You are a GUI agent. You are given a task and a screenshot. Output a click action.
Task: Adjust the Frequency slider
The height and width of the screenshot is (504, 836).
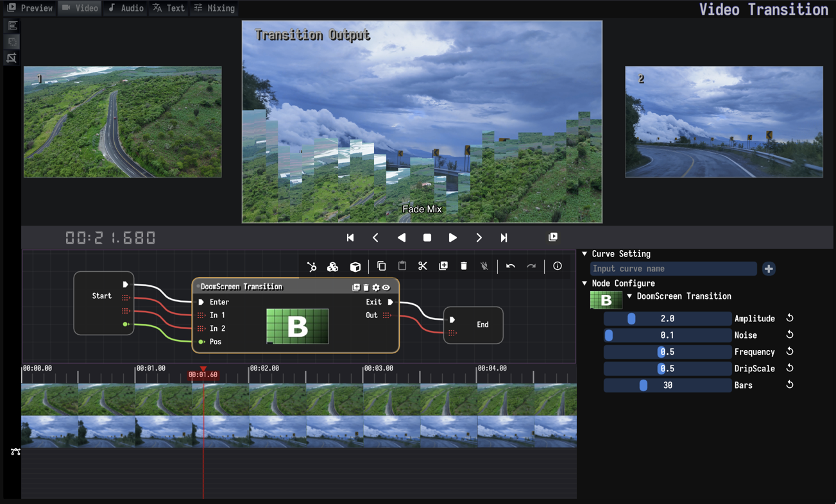coord(667,352)
